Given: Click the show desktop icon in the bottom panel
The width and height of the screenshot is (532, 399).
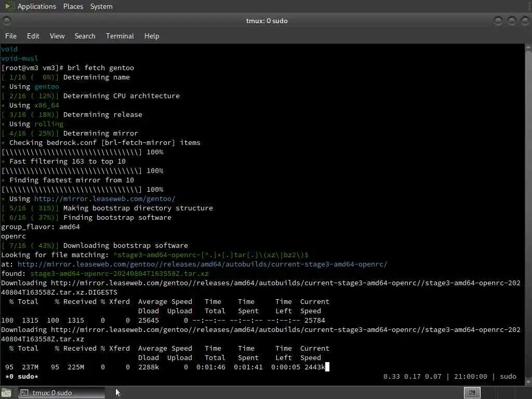Looking at the screenshot, I should click(6, 393).
